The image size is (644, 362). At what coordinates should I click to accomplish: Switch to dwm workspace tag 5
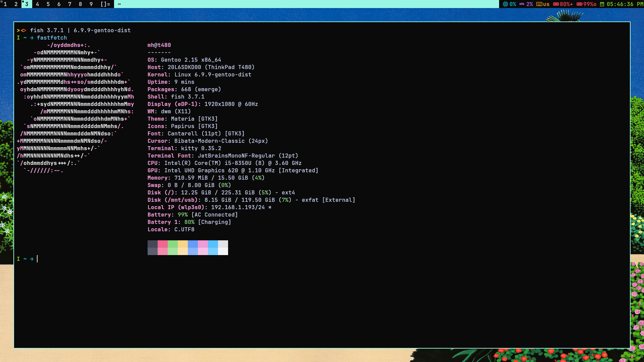[x=48, y=4]
